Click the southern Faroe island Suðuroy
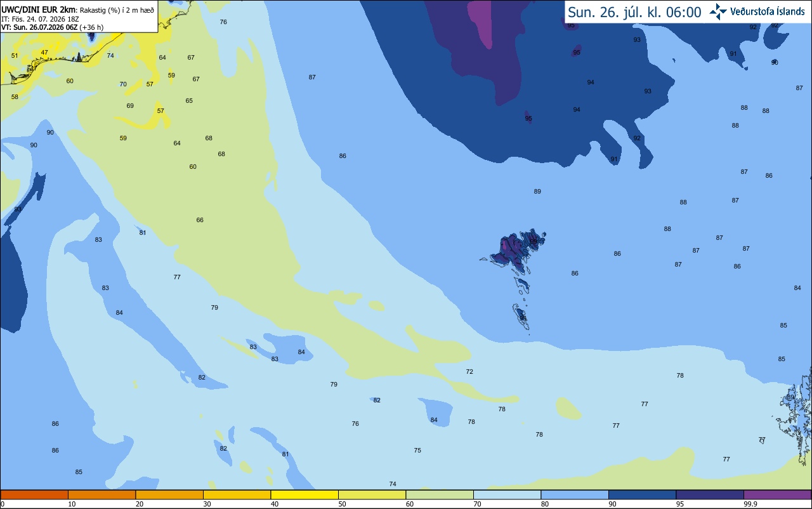 pyautogui.click(x=521, y=317)
